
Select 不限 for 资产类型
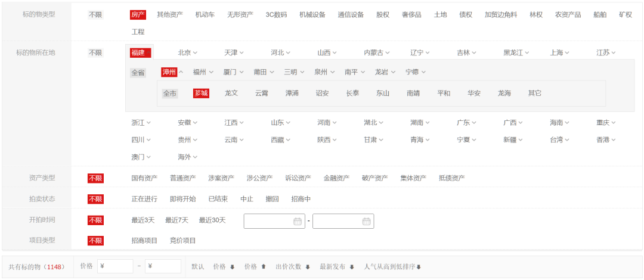click(x=95, y=178)
